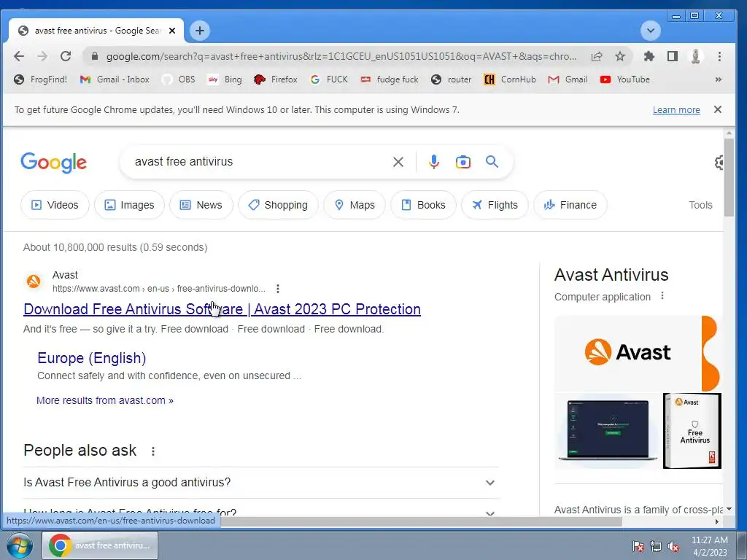Viewport: 747px width, 560px height.
Task: Click More results from avast.com
Action: (105, 400)
